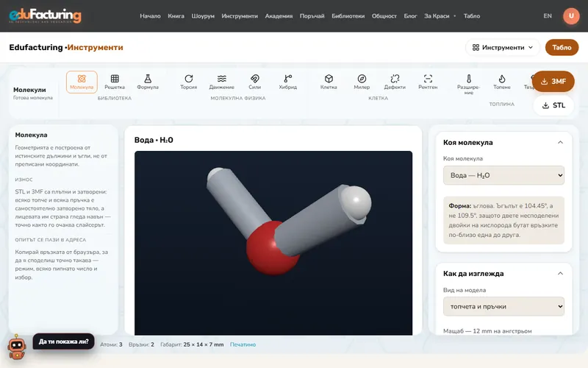Viewport: 588px width, 368px height.
Task: Open Поръчай in top navigation
Action: (312, 15)
